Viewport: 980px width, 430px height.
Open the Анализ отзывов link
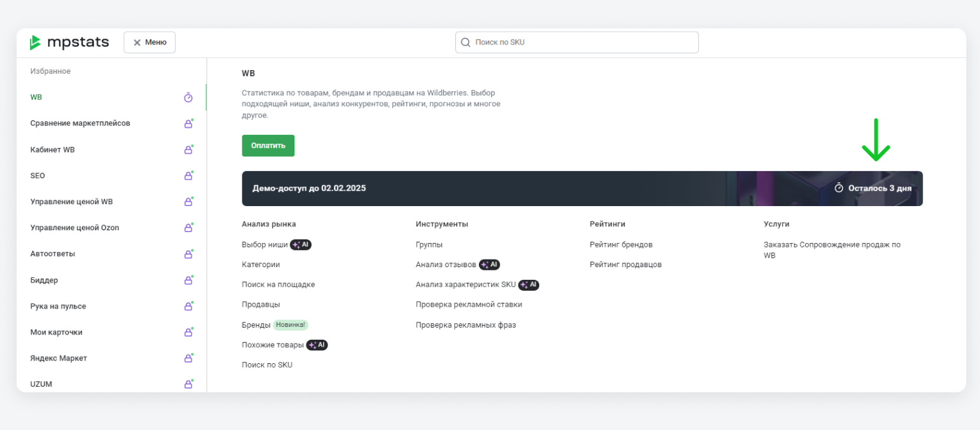click(x=446, y=265)
